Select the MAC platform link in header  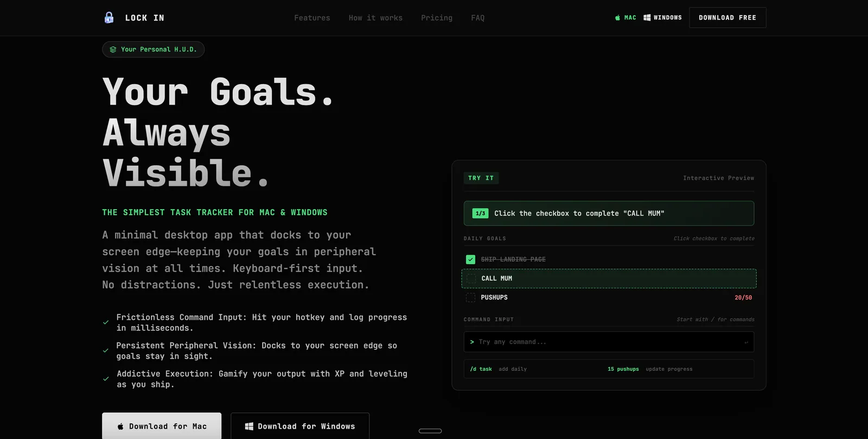pos(626,17)
